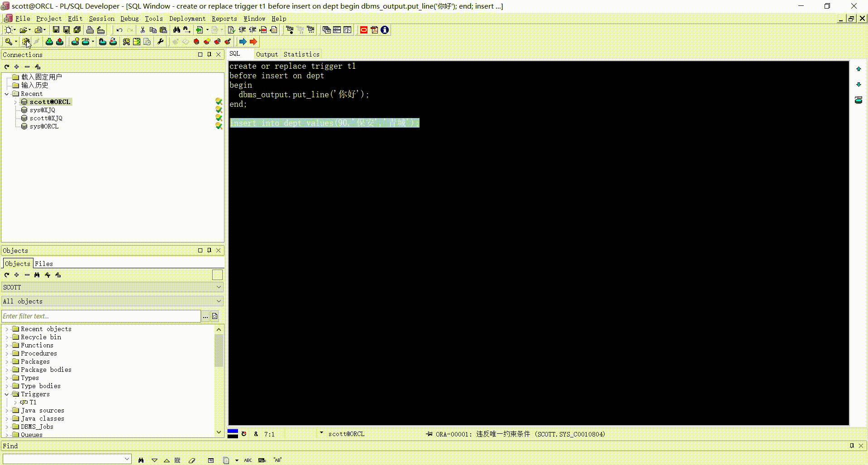Click the PL/SQL Beautifier icon
This screenshot has height=465, width=868.
(231, 30)
